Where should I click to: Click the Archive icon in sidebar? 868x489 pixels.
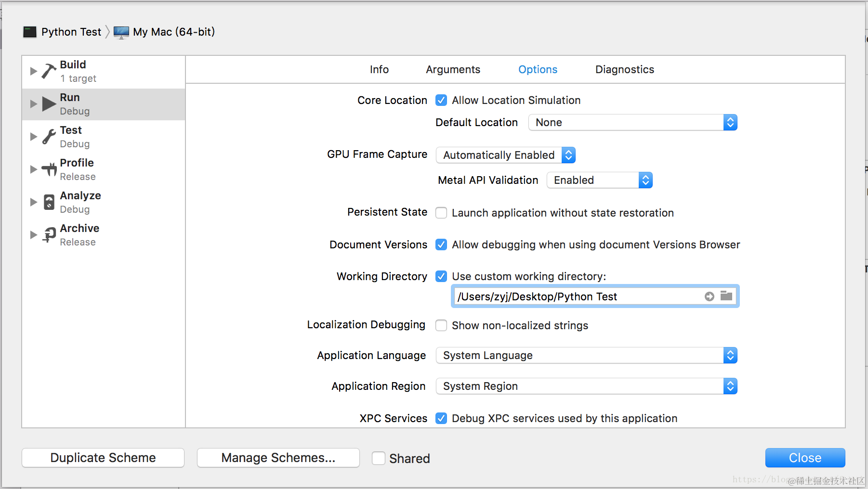[x=49, y=235]
